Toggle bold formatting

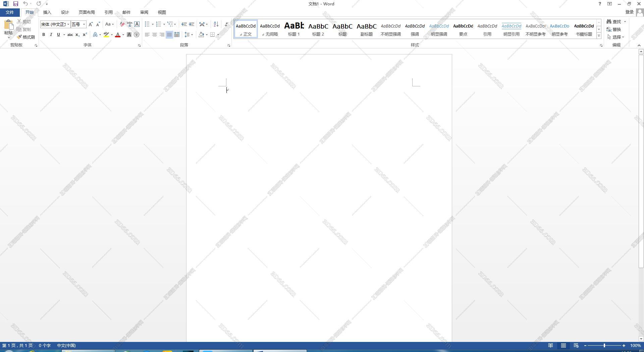point(44,35)
